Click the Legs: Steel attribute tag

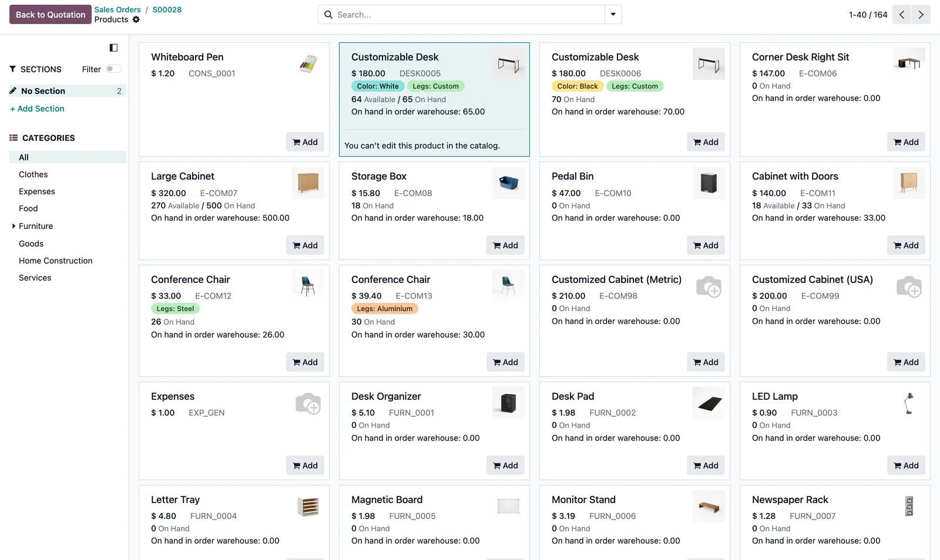[175, 309]
